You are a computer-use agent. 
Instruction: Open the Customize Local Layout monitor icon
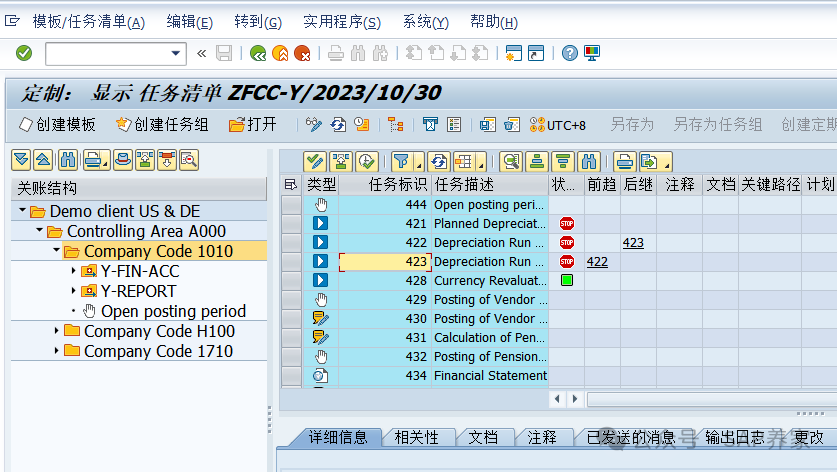coord(592,53)
